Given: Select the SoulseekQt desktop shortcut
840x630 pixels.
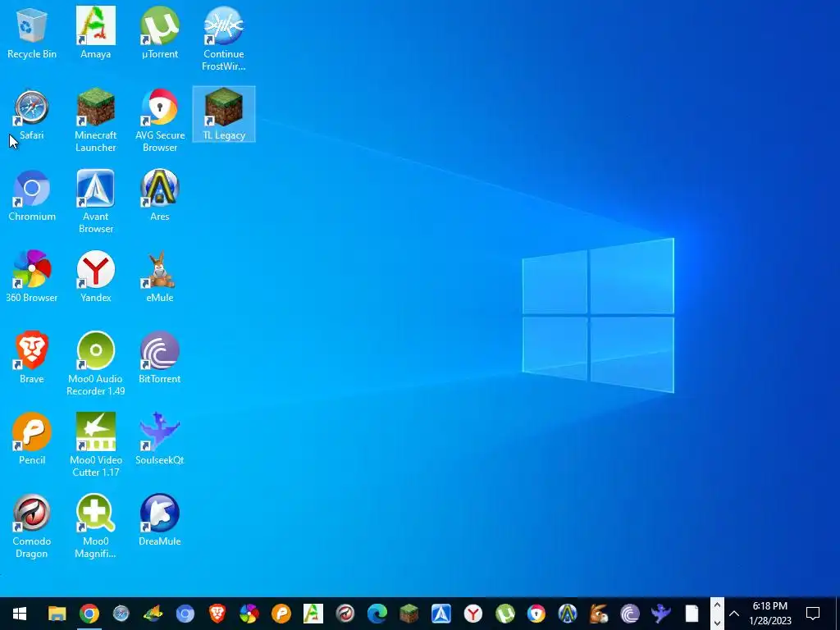Looking at the screenshot, I should click(x=160, y=440).
